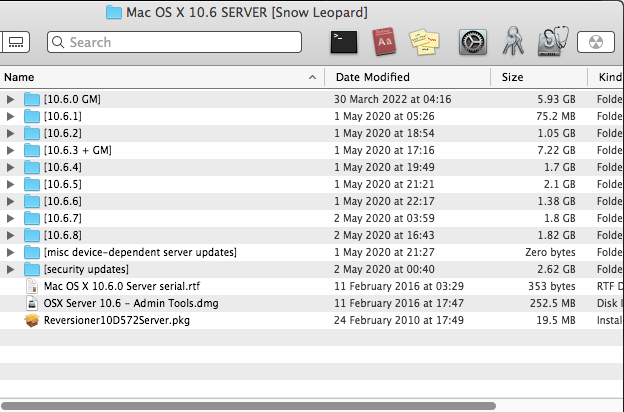Sort by the Kind column header
624x412 pixels.
point(606,77)
